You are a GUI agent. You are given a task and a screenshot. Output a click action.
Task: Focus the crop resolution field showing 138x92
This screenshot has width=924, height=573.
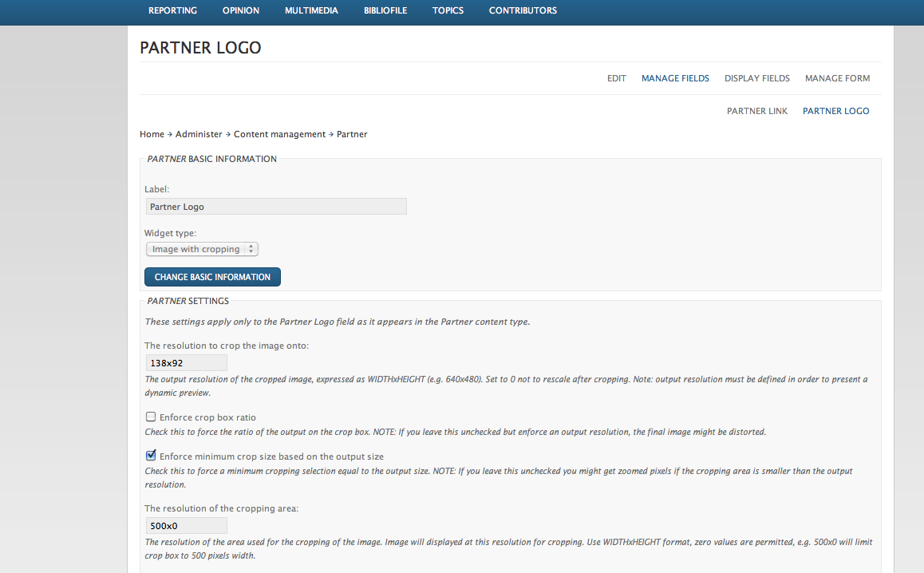coord(186,363)
